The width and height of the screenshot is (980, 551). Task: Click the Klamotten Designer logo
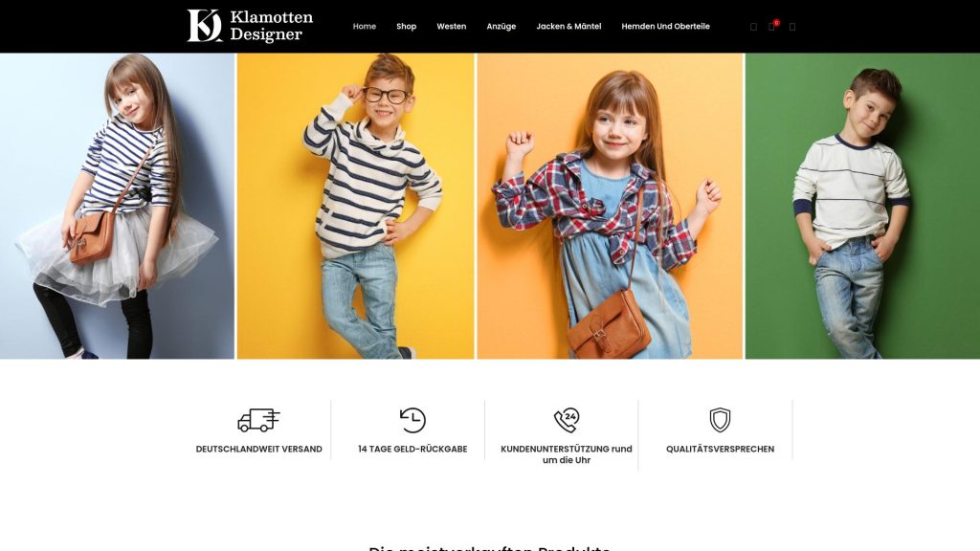(x=250, y=26)
